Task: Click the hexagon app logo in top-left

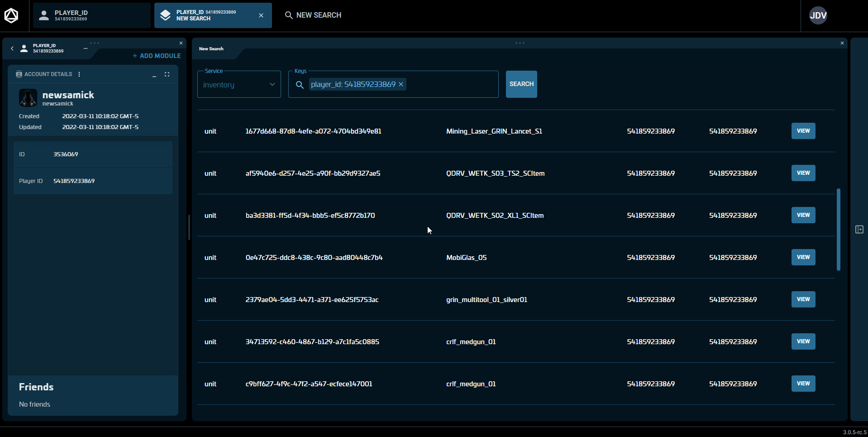Action: pyautogui.click(x=11, y=16)
